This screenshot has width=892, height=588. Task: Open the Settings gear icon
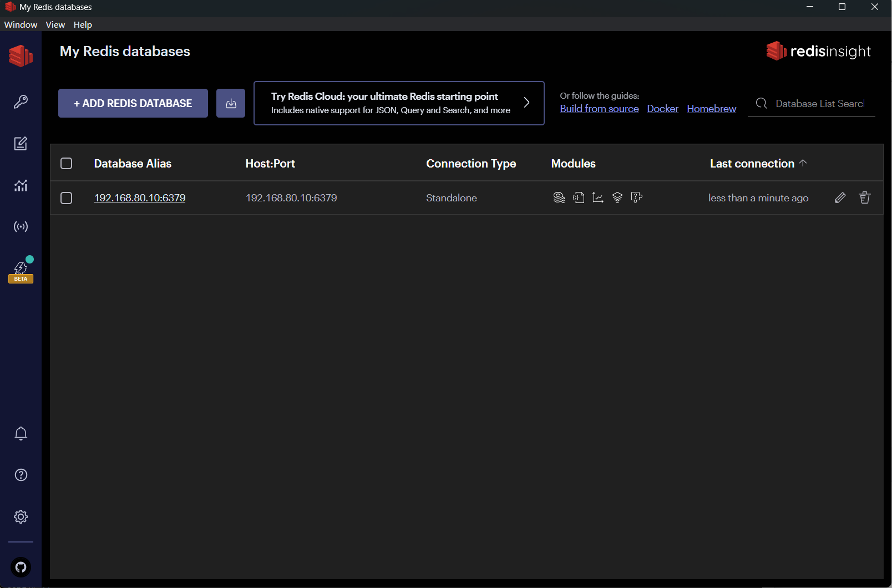(21, 516)
